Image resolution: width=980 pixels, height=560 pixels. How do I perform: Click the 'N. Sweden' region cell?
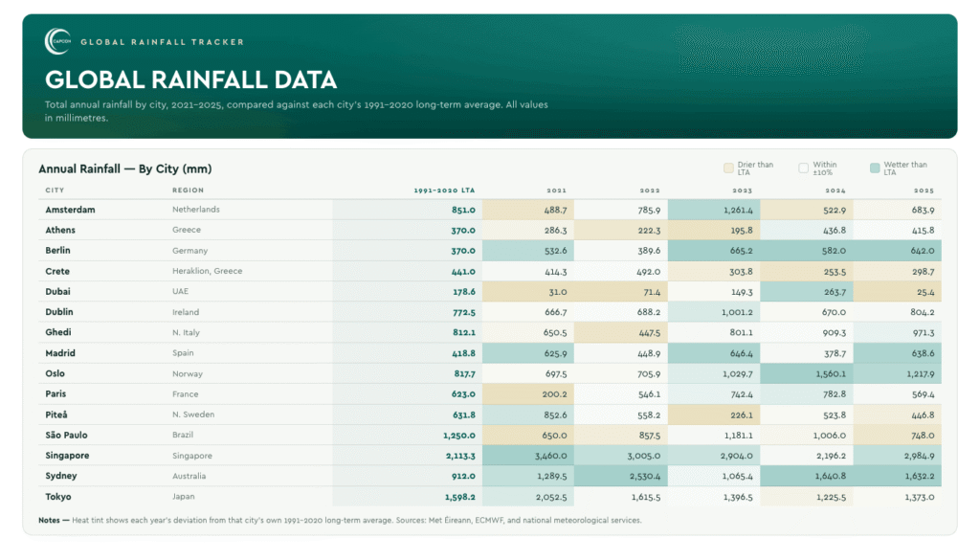(193, 414)
